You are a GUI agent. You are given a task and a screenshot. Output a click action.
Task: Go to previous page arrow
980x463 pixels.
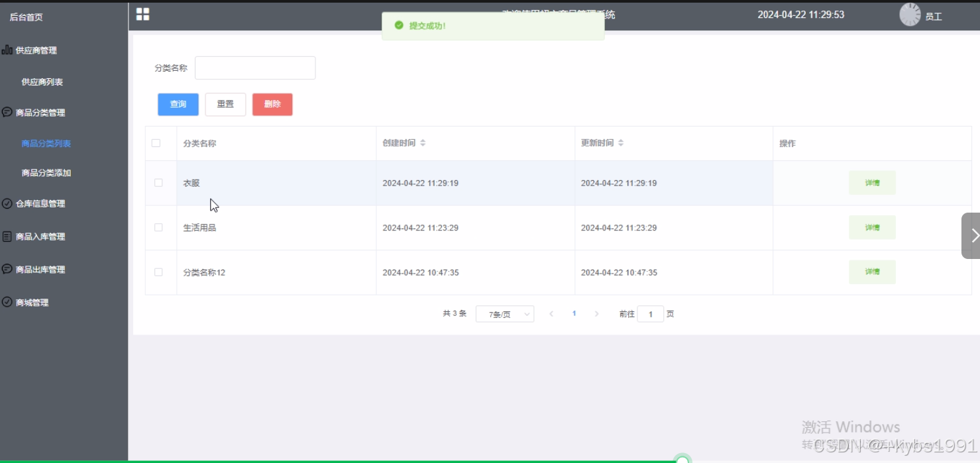click(551, 314)
